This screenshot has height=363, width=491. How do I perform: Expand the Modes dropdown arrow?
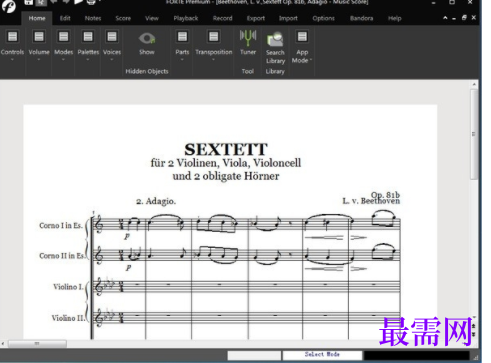(63, 60)
